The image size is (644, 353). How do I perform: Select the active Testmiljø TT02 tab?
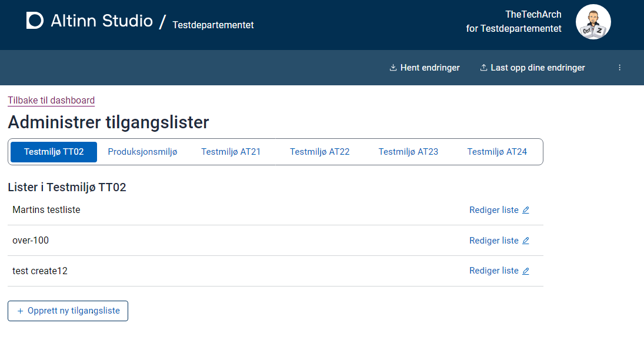[53, 151]
